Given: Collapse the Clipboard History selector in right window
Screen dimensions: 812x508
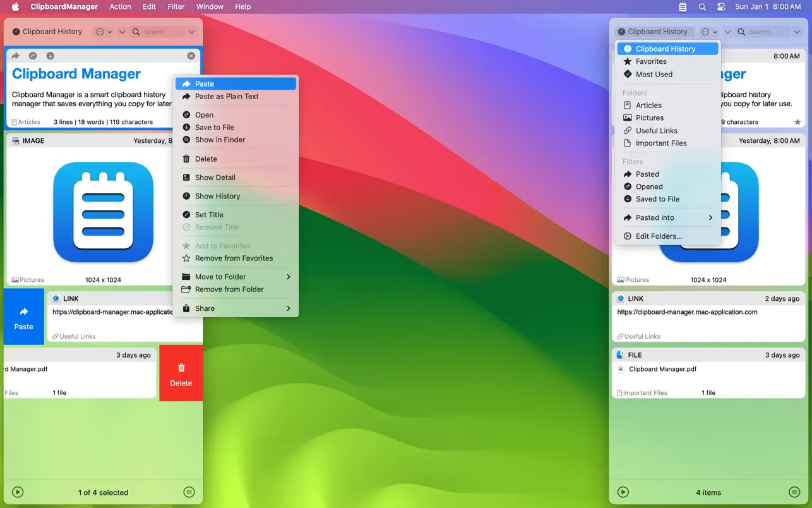Looking at the screenshot, I should (654, 32).
